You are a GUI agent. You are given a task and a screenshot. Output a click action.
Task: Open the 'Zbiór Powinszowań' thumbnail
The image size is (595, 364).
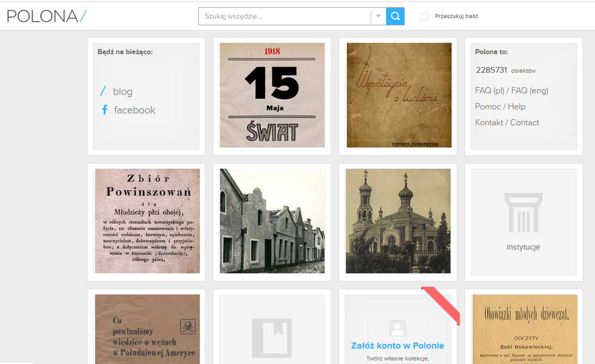147,221
